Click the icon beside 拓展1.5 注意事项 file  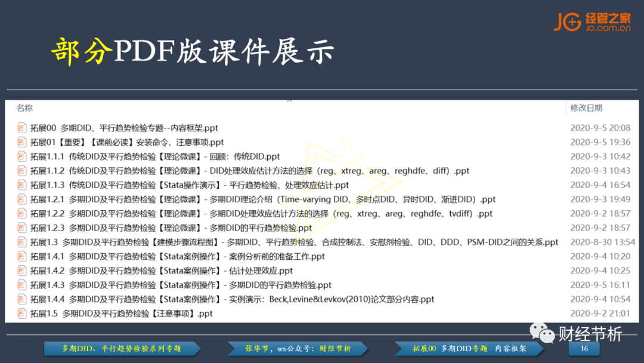(x=22, y=313)
